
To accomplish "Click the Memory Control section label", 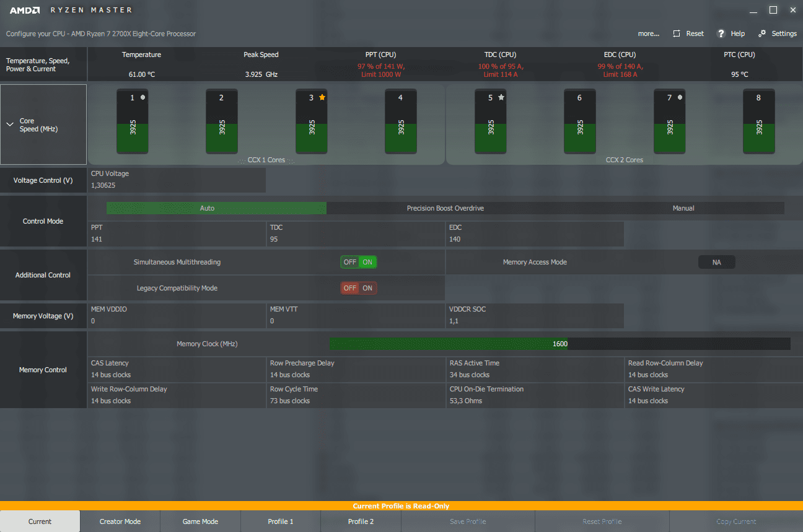I will click(43, 370).
